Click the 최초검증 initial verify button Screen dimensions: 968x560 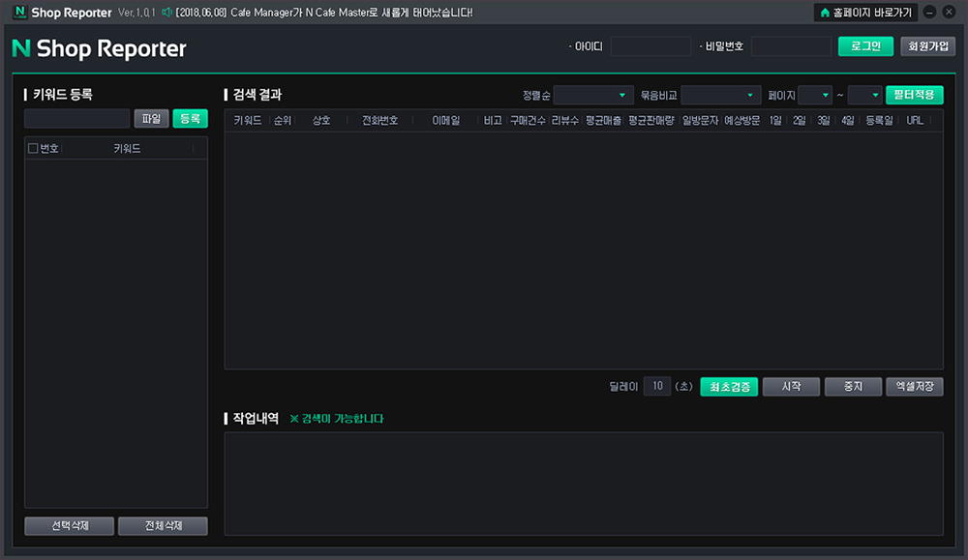click(x=729, y=387)
